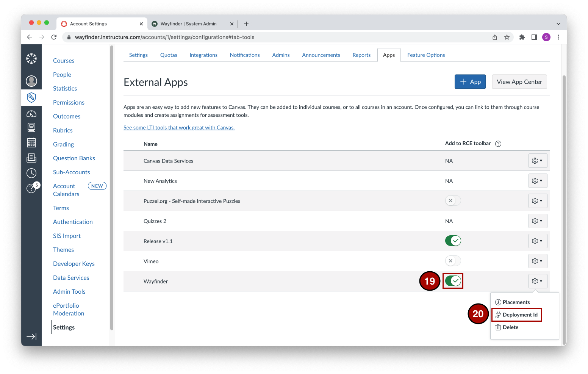The width and height of the screenshot is (588, 374).
Task: Open the gear menu for Canvas Data Services
Action: pyautogui.click(x=538, y=161)
